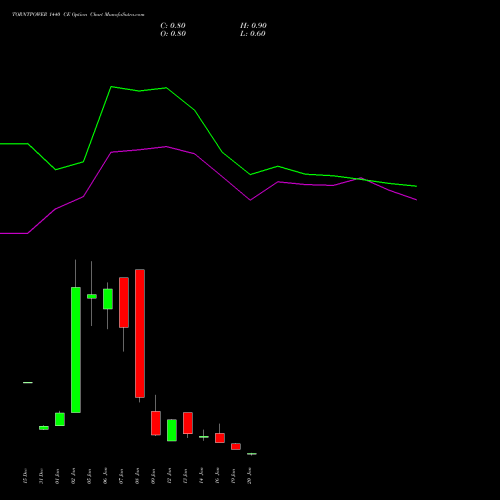500x500 pixels.
Task: Select the green candle for 06 Jan
Action: coord(108,299)
